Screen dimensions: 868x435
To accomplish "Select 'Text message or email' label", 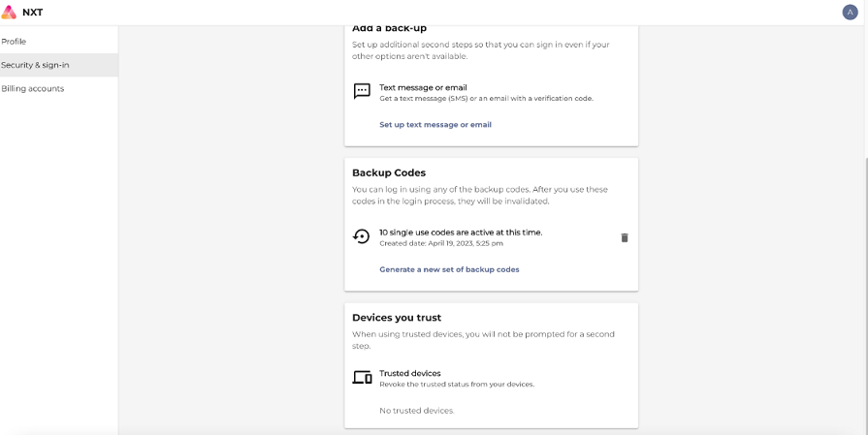I will coord(423,87).
